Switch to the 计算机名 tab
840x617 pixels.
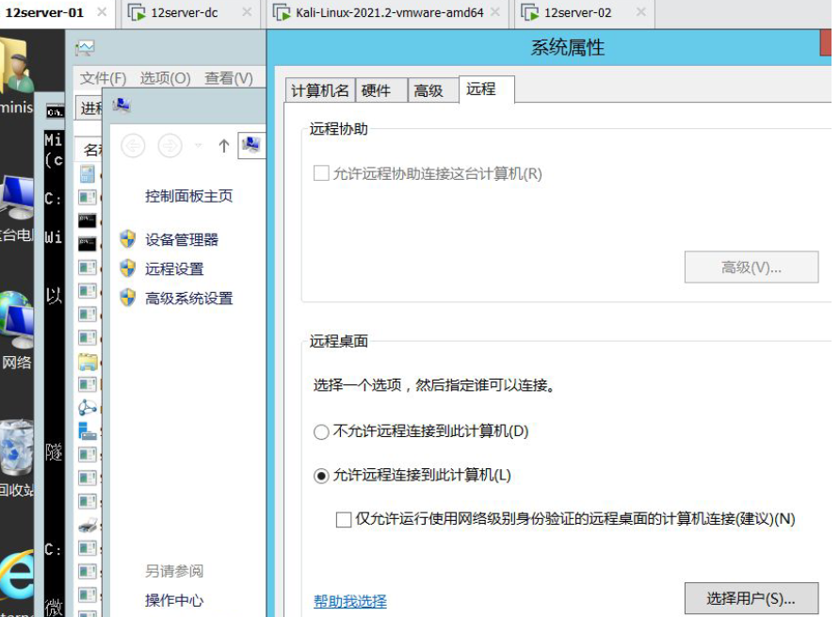[320, 90]
